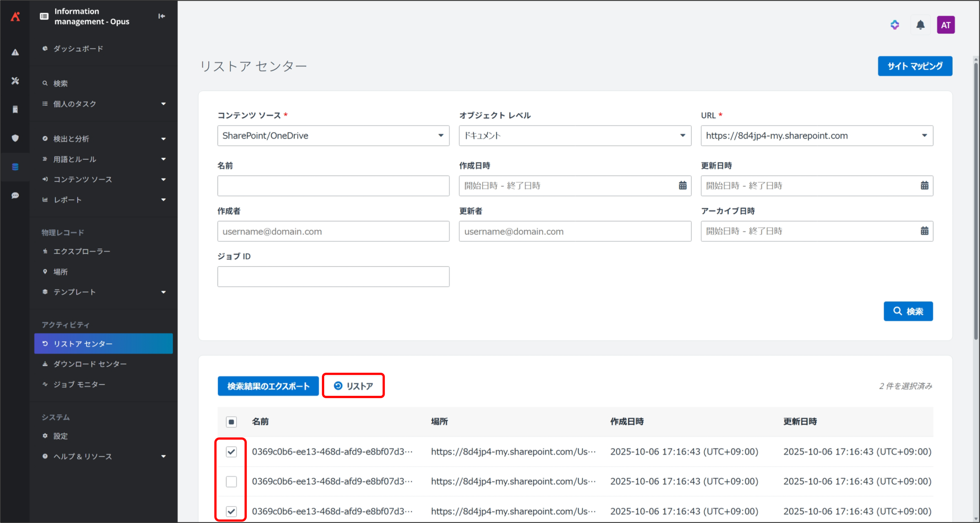The width and height of the screenshot is (980, 523).
Task: Click the warning triangle icon in left rail
Action: (x=15, y=52)
